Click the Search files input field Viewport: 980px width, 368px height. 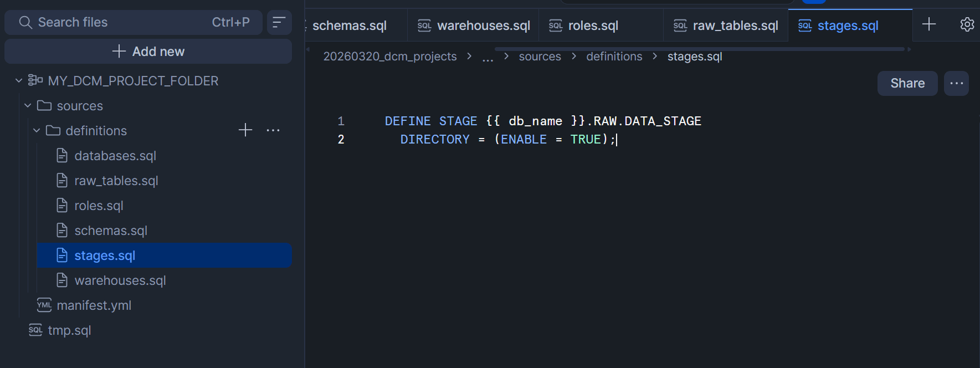[122, 22]
